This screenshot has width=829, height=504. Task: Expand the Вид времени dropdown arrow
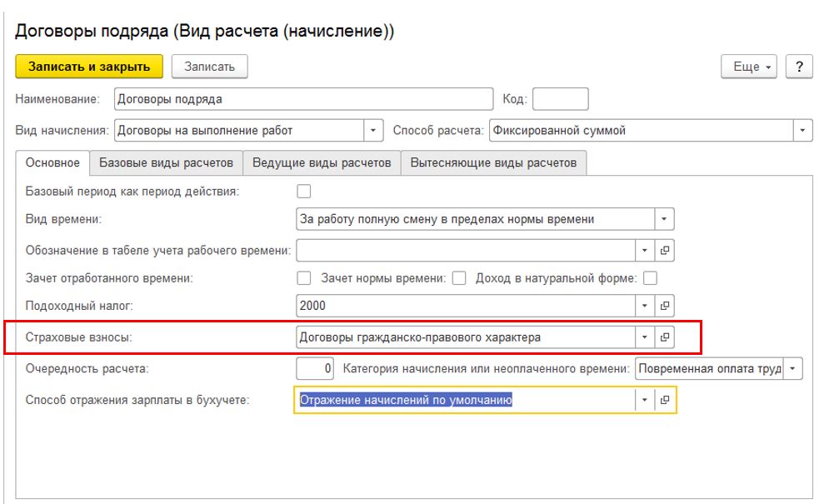point(664,219)
